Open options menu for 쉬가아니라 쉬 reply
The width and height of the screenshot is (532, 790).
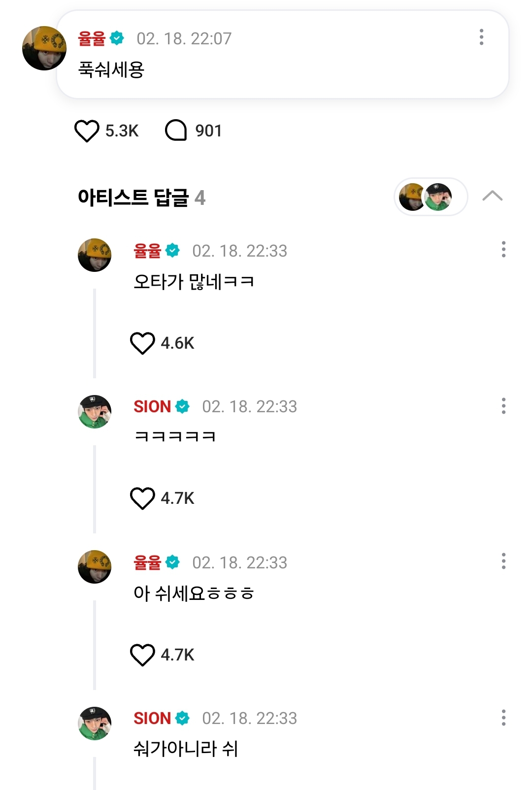(x=503, y=718)
